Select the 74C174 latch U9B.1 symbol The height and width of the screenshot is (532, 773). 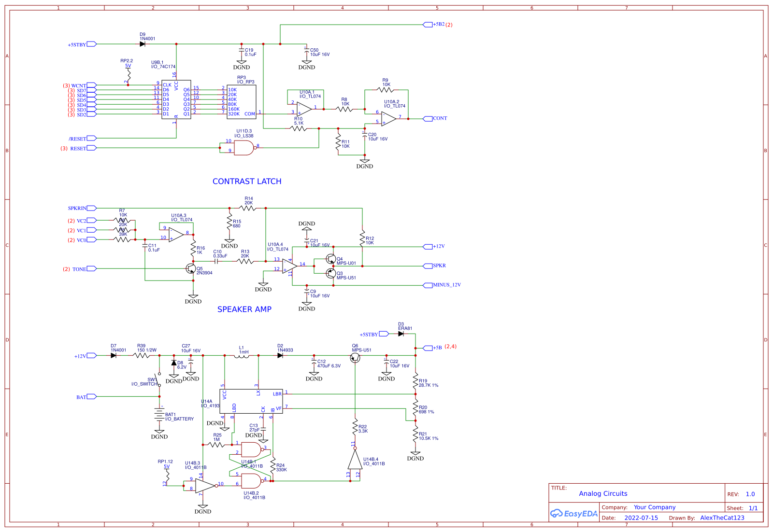point(177,100)
